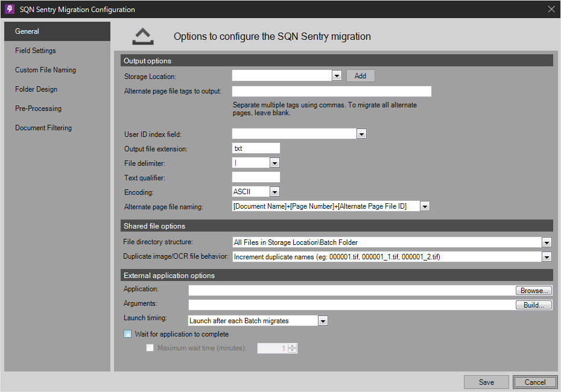Open the General settings page
This screenshot has height=392, width=561.
pyautogui.click(x=57, y=31)
